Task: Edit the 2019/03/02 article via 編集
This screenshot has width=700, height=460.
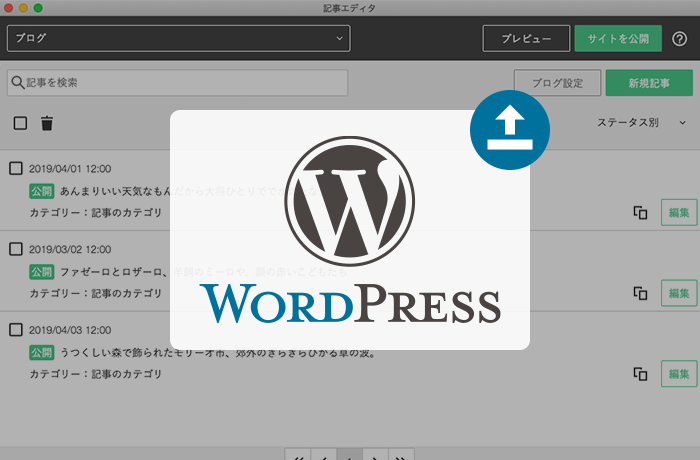Action: [679, 293]
